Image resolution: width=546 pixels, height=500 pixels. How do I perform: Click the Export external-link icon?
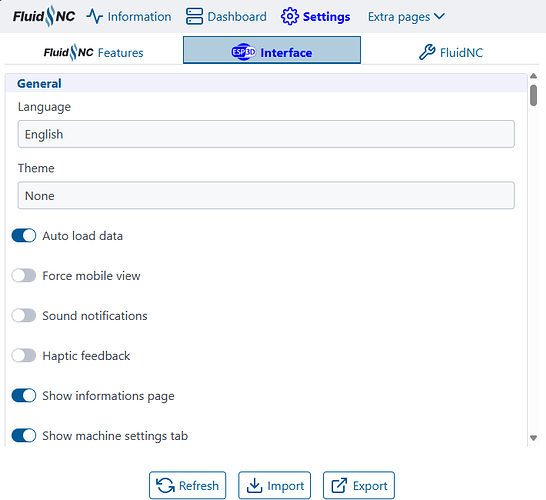pos(339,485)
